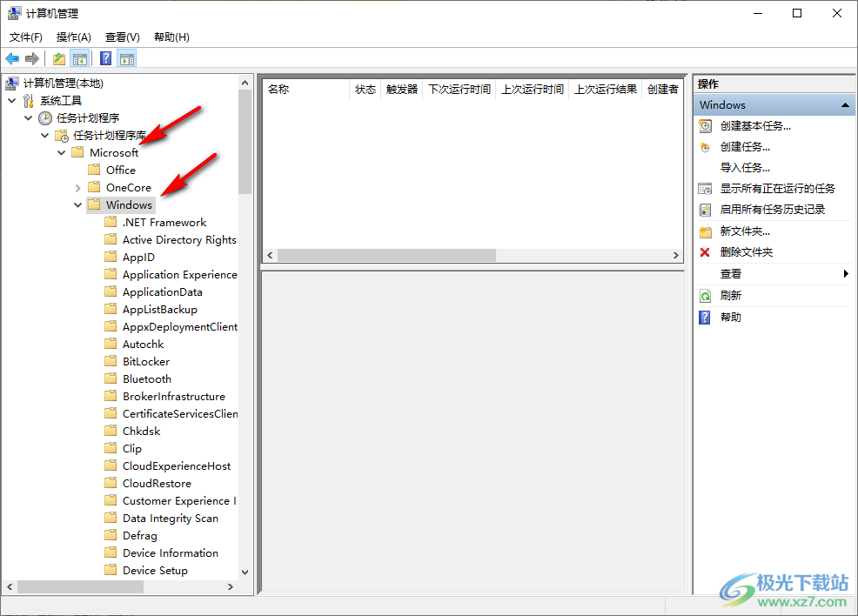Select the Active Directory Rights folder
Screen dimensions: 858x616
coord(179,239)
